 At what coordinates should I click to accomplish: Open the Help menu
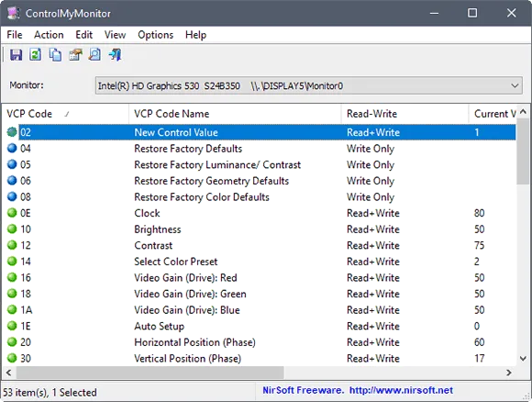tap(195, 35)
